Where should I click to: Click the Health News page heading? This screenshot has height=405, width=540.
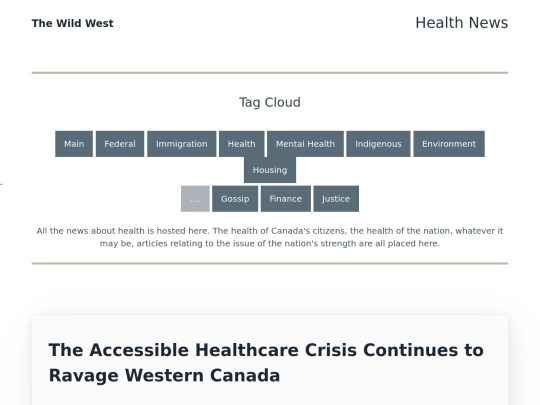pyautogui.click(x=461, y=23)
